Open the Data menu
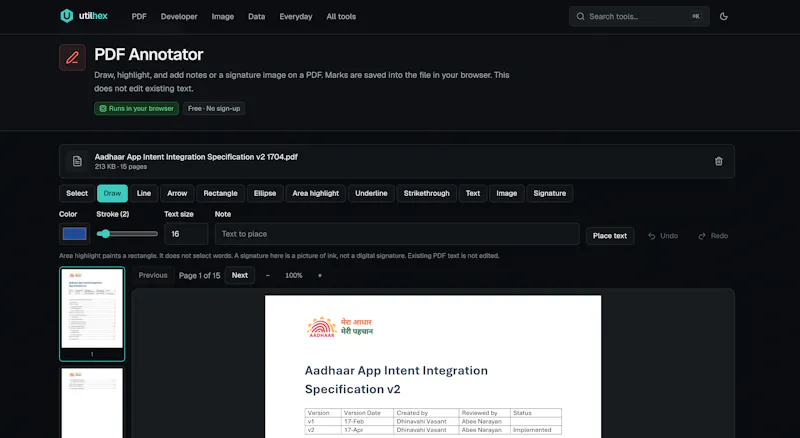The image size is (800, 438). (x=256, y=16)
